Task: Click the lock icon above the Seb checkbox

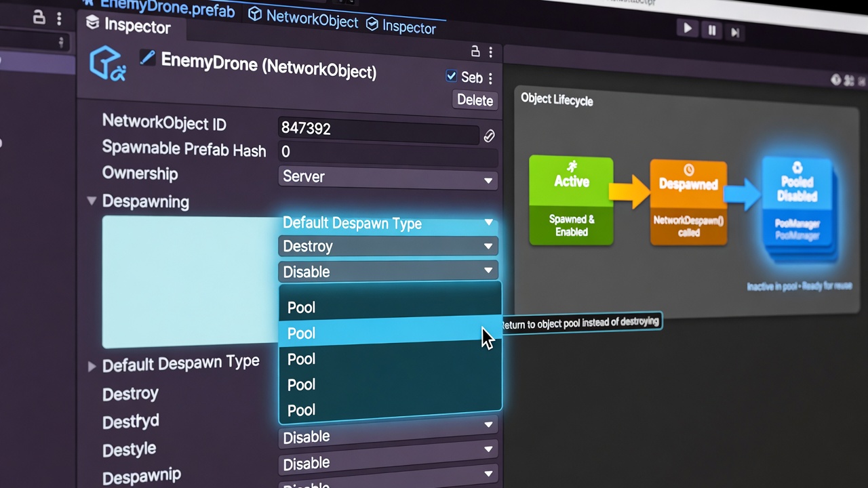Action: point(475,52)
